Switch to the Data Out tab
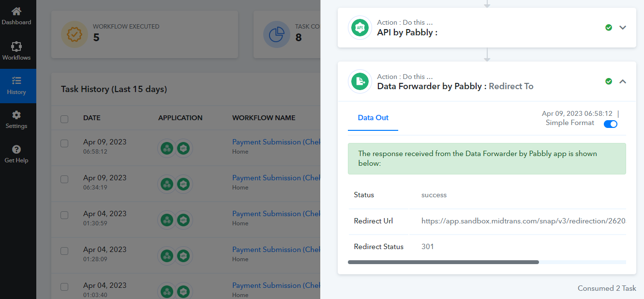The width and height of the screenshot is (644, 299). (x=373, y=118)
